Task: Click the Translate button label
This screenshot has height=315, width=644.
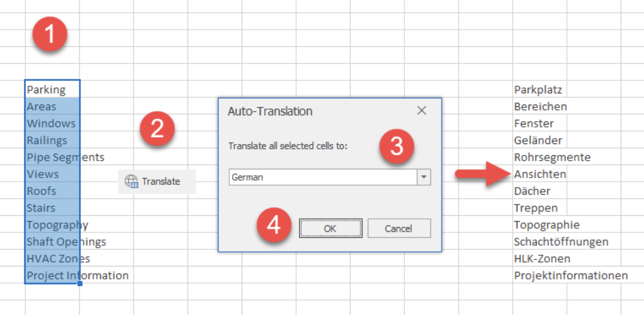Action: click(x=161, y=182)
